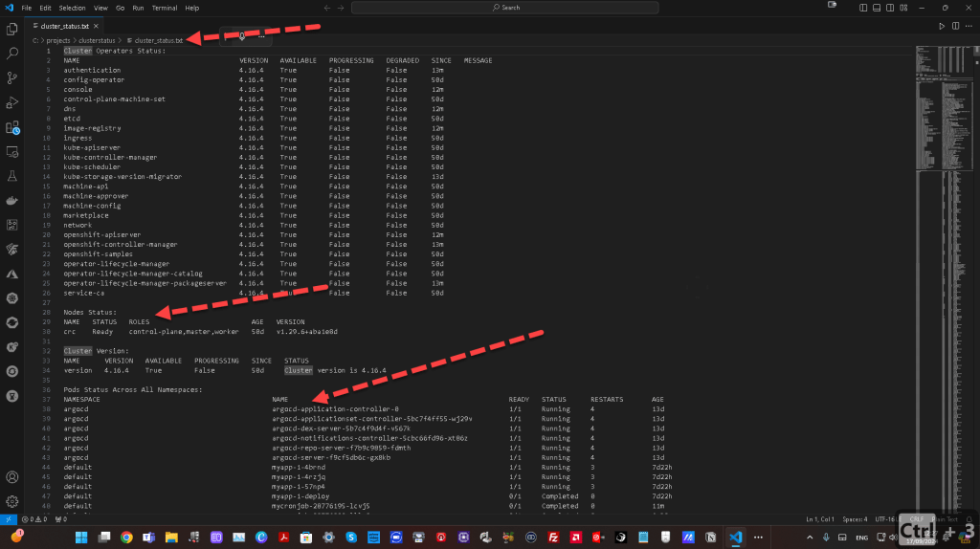Screen dimensions: 980x549
Task: Open the Go menu
Action: tap(120, 8)
